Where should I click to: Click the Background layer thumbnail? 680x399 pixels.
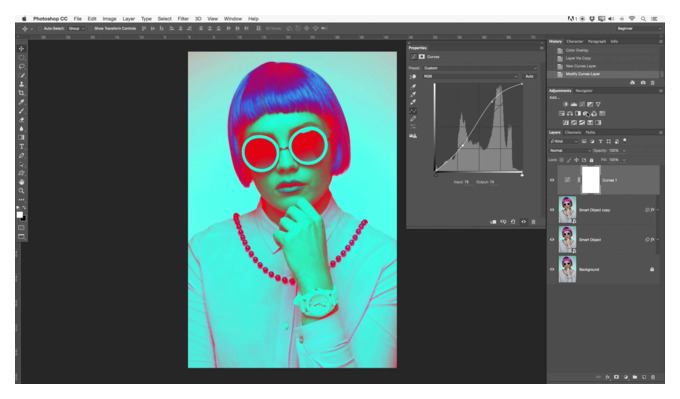click(x=567, y=269)
